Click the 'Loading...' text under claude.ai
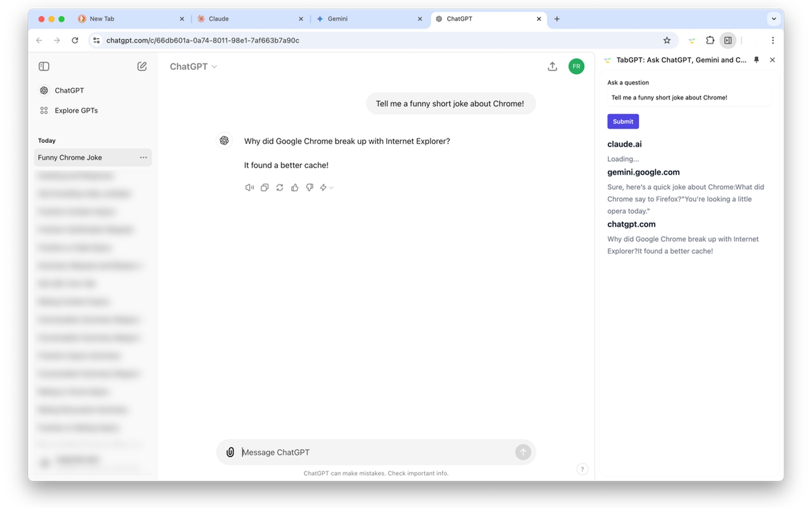 pyautogui.click(x=623, y=159)
